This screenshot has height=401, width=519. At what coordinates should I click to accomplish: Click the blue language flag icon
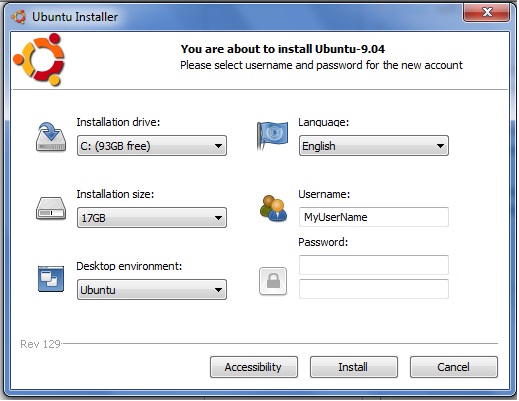[x=272, y=136]
